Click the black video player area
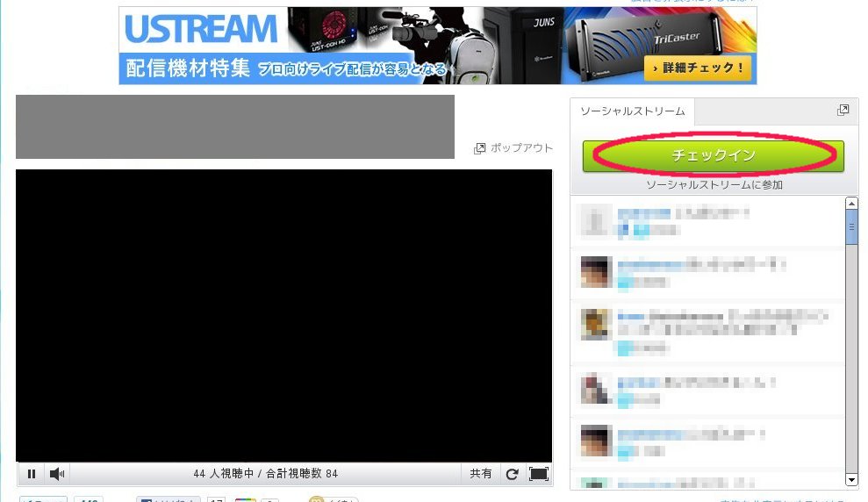Image resolution: width=868 pixels, height=502 pixels. (284, 315)
